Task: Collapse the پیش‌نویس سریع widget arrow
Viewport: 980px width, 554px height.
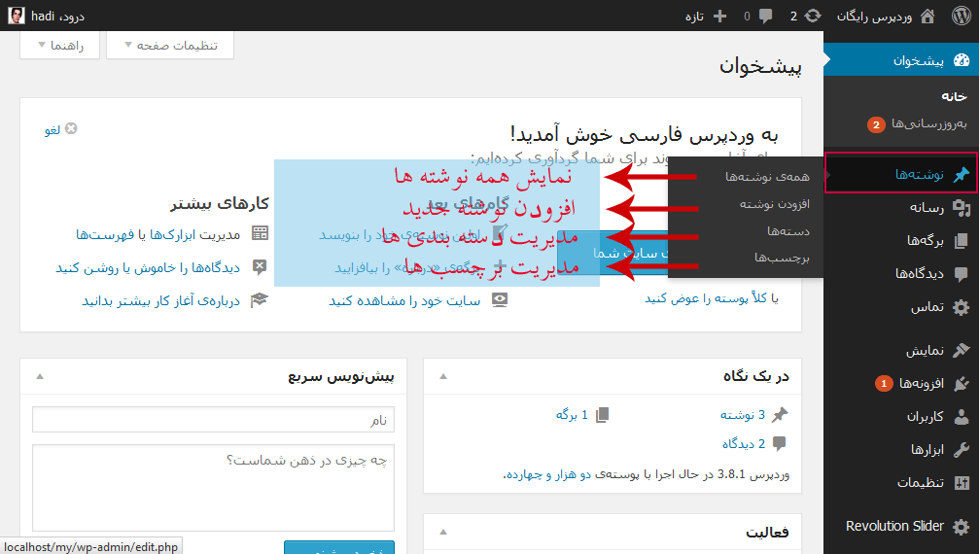Action: click(40, 376)
